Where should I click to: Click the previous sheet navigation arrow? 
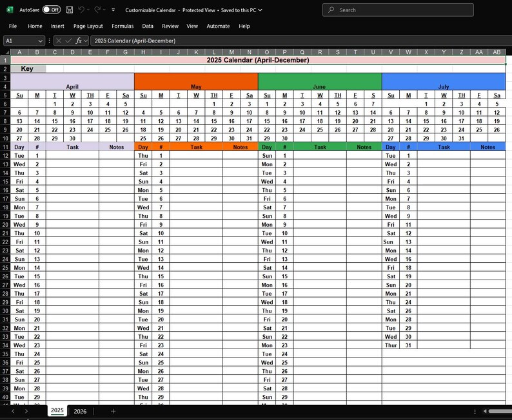coord(13,411)
